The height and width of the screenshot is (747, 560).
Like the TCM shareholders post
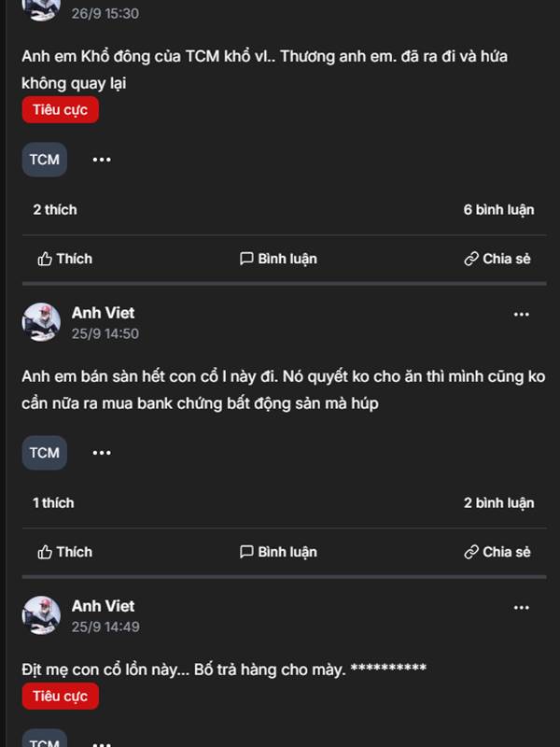coord(64,259)
